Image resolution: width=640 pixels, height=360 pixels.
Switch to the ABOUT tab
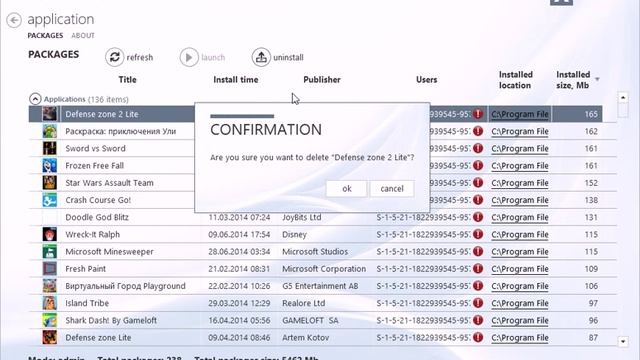(x=83, y=36)
